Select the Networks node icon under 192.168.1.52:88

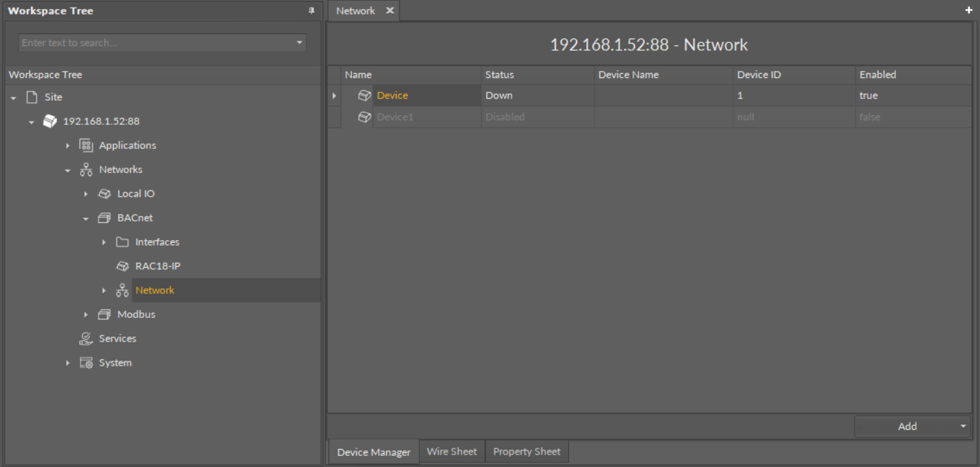tap(86, 169)
